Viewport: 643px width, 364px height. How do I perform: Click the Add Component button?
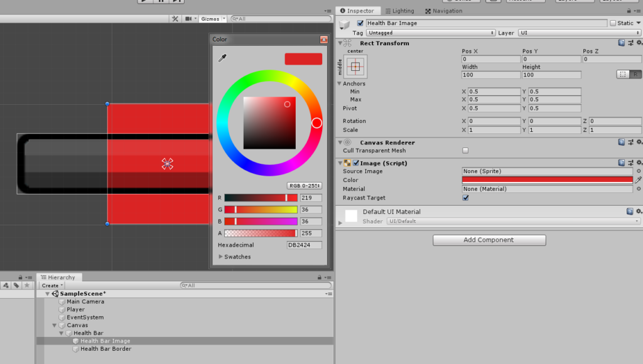coord(489,240)
